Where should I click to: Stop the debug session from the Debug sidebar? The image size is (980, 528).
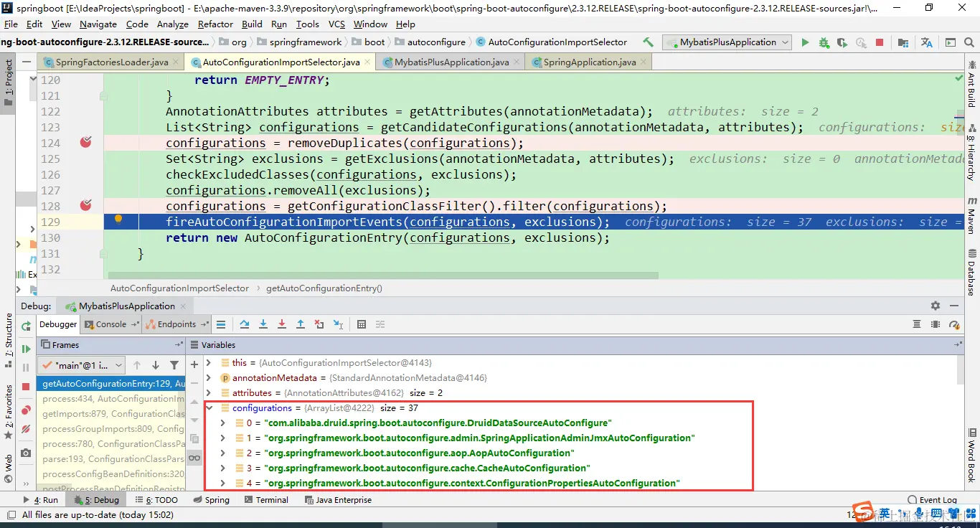pos(26,386)
